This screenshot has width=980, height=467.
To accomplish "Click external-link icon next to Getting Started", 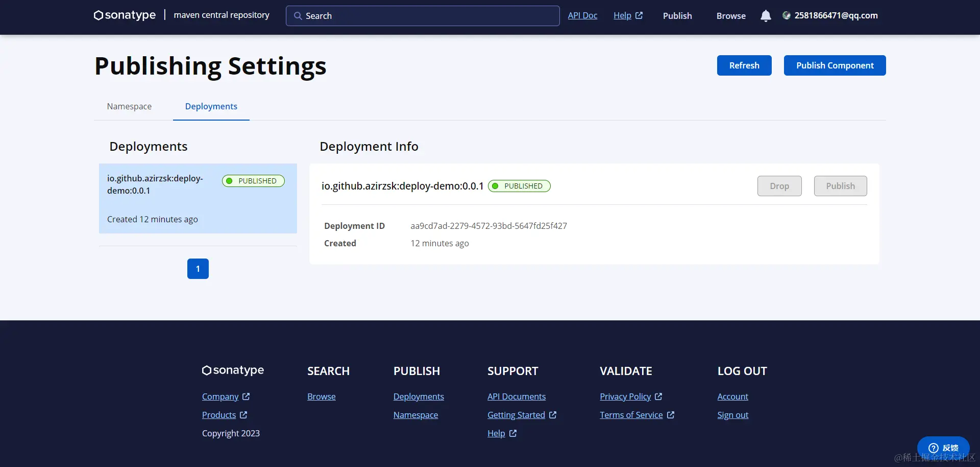I will tap(553, 415).
